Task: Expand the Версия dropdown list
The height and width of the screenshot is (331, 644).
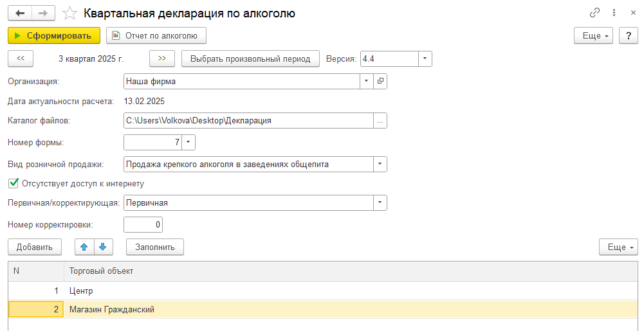Action: 425,59
